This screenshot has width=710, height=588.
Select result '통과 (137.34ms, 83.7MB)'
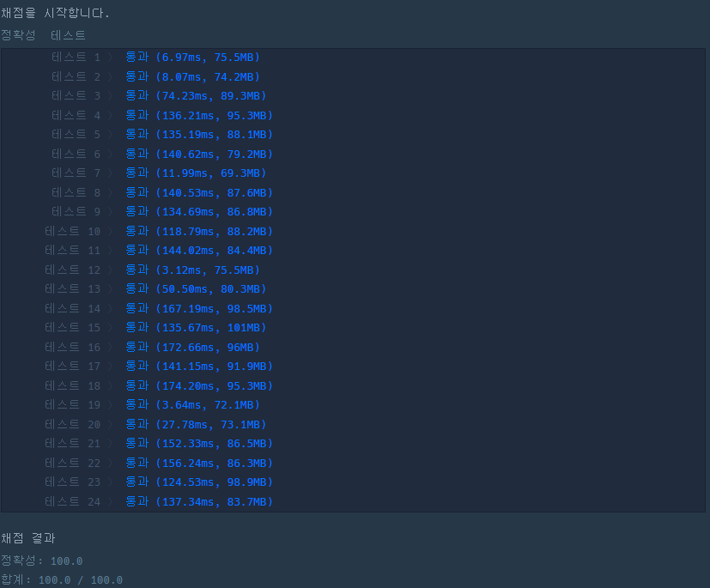tap(199, 501)
